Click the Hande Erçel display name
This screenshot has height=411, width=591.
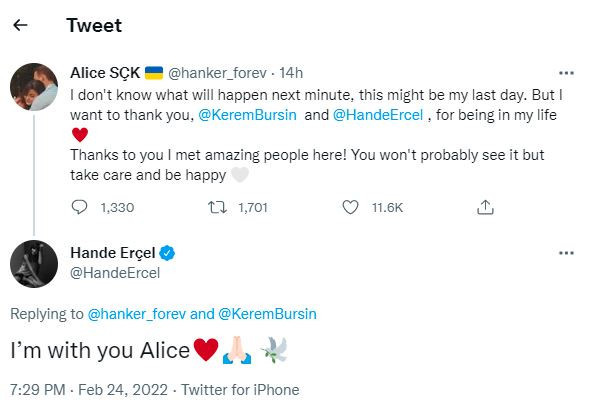point(113,253)
